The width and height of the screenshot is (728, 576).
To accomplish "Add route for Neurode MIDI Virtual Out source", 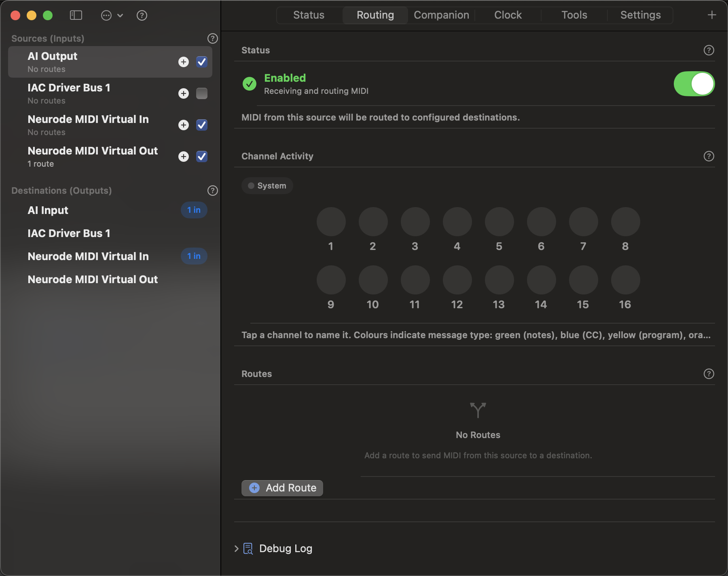I will [184, 157].
